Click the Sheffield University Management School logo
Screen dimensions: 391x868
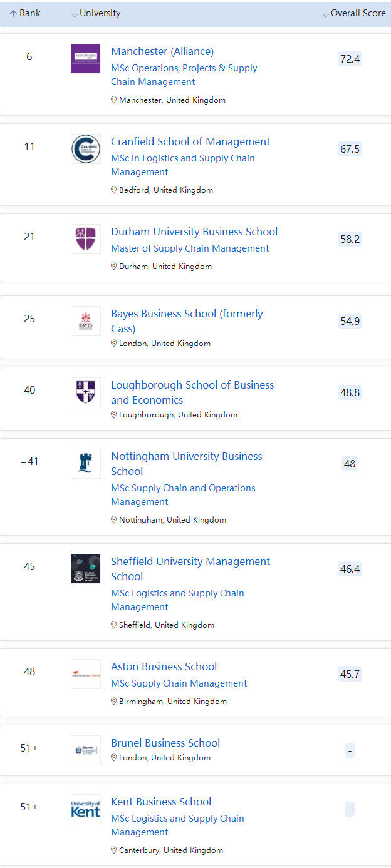pos(86,569)
